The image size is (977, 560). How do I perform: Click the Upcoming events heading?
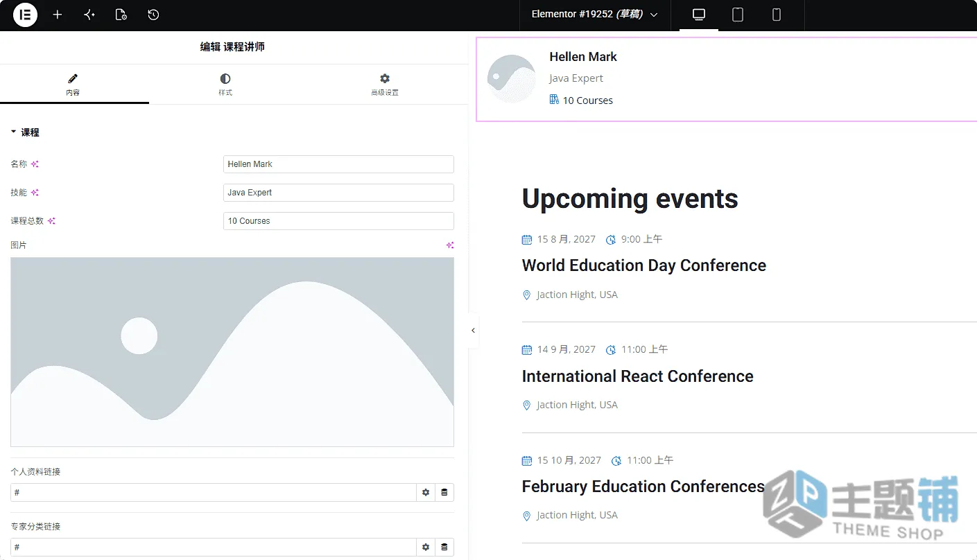[630, 199]
